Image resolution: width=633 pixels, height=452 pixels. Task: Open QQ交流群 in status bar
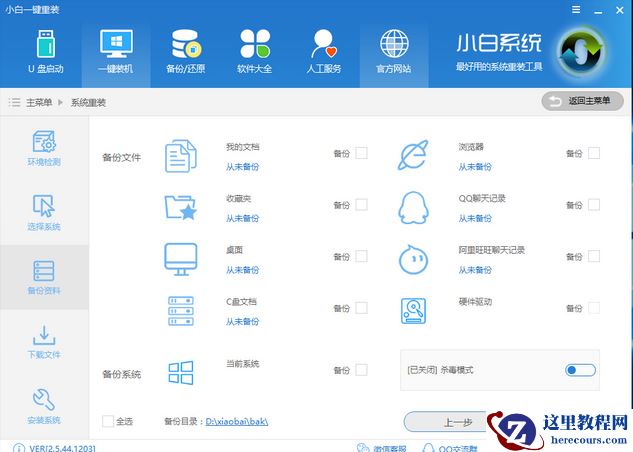449,448
